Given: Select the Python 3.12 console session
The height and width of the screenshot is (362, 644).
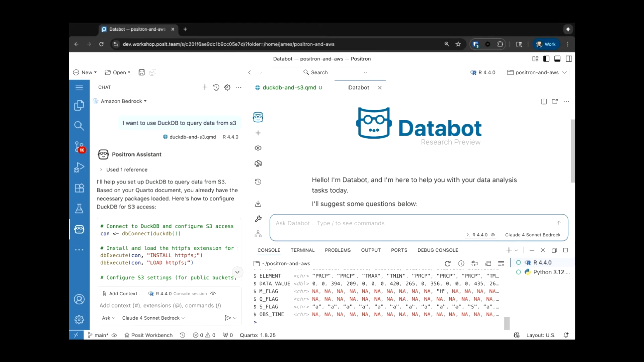Looking at the screenshot, I should pyautogui.click(x=550, y=272).
